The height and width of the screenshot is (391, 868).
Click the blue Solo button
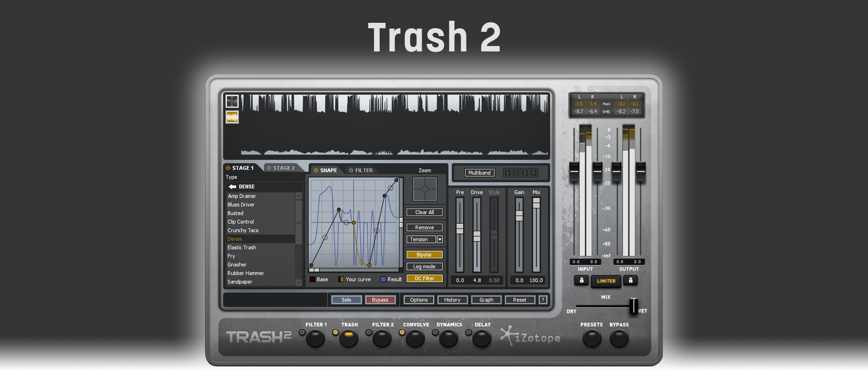tap(346, 300)
